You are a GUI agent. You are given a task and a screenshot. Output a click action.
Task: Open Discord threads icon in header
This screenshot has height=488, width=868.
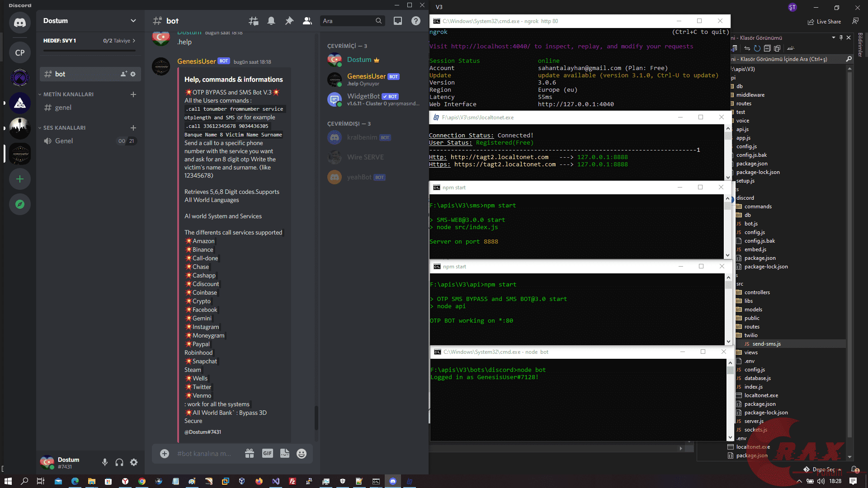click(x=253, y=21)
